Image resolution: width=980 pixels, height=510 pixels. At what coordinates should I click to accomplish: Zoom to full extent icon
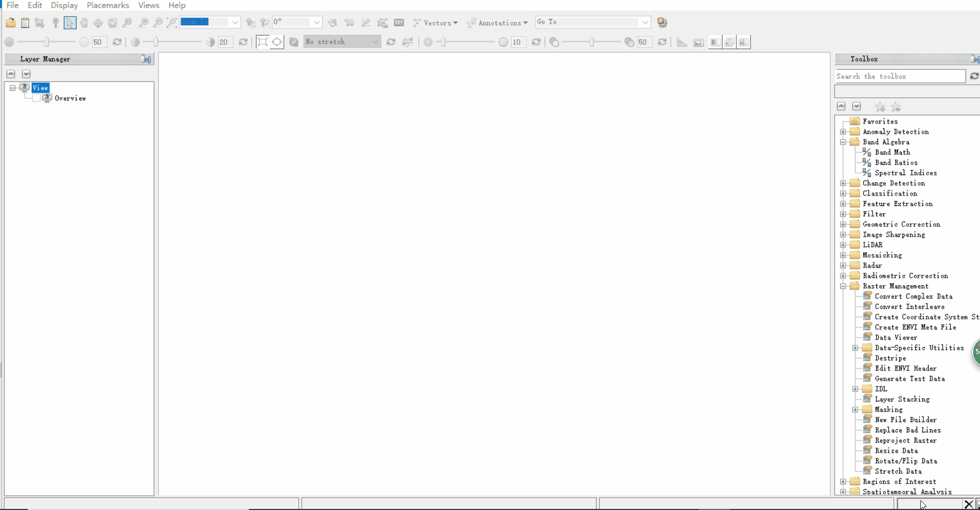pyautogui.click(x=172, y=23)
